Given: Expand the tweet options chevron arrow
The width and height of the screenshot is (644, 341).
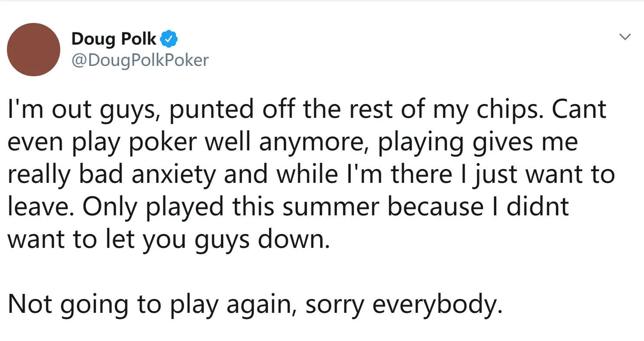Looking at the screenshot, I should point(624,37).
